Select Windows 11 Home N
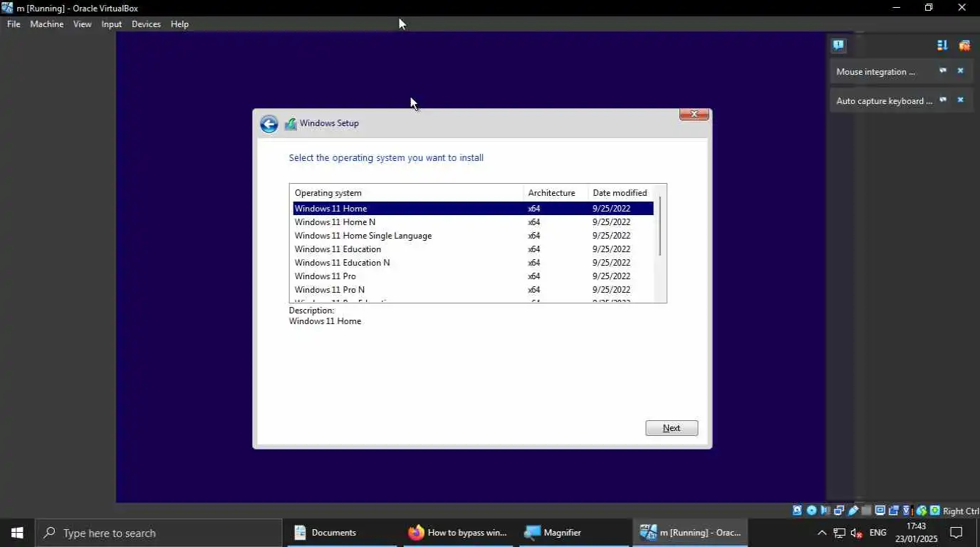This screenshot has width=980, height=547. point(473,222)
